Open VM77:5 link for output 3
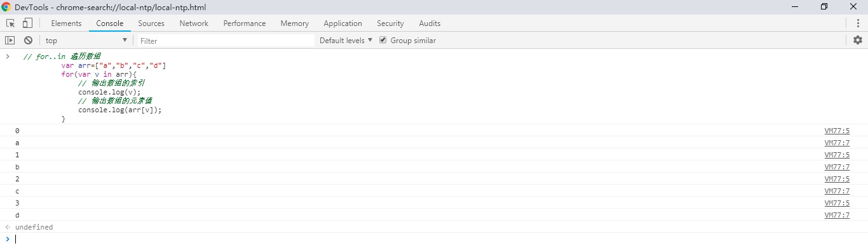 pyautogui.click(x=837, y=203)
